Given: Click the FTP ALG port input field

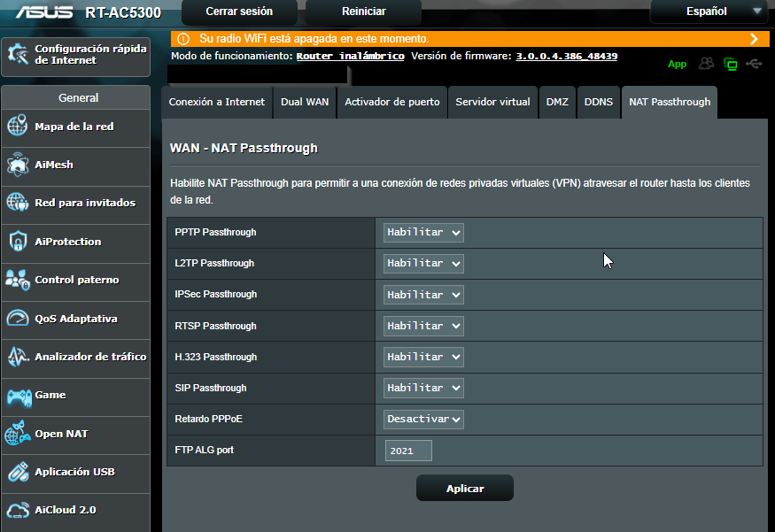Looking at the screenshot, I should click(x=408, y=451).
